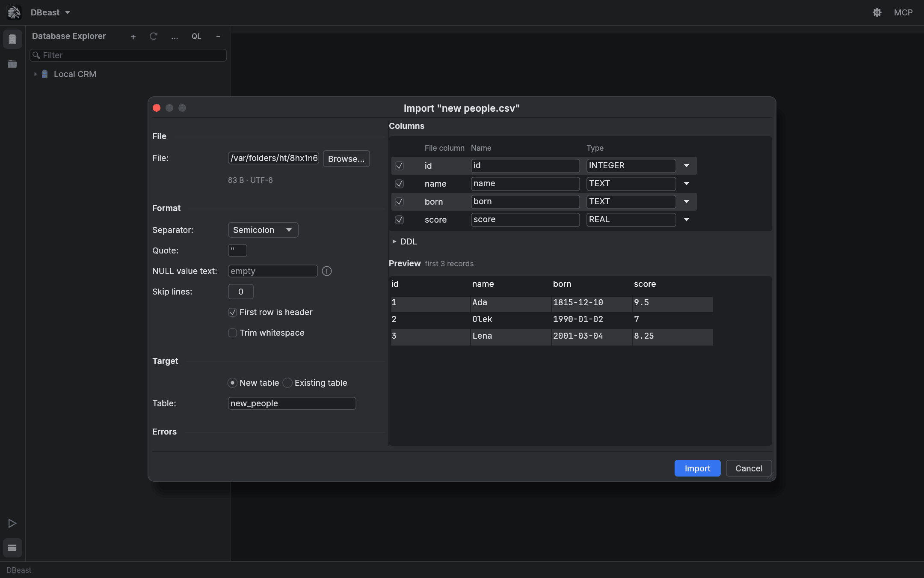Click the file path field
This screenshot has height=578, width=924.
(x=273, y=158)
